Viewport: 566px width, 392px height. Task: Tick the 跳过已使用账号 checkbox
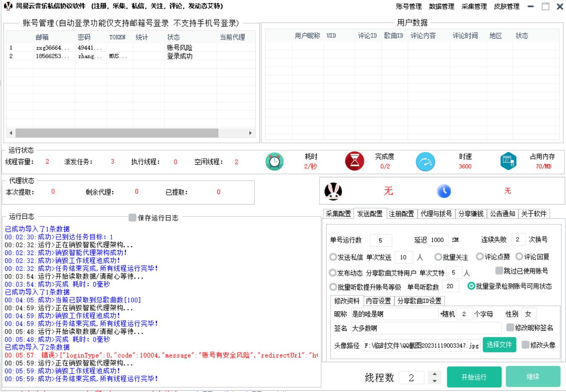pyautogui.click(x=499, y=271)
